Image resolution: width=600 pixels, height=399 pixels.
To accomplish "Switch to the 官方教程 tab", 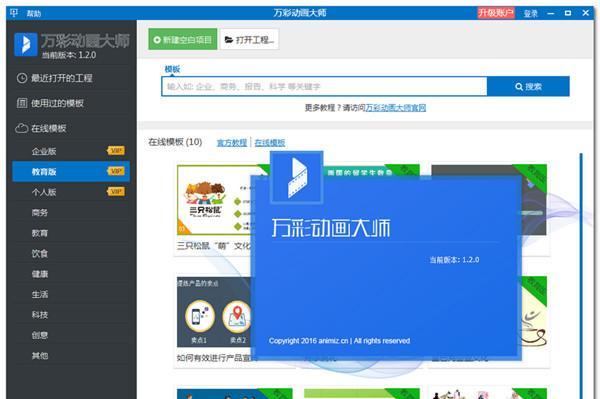I will pos(232,143).
